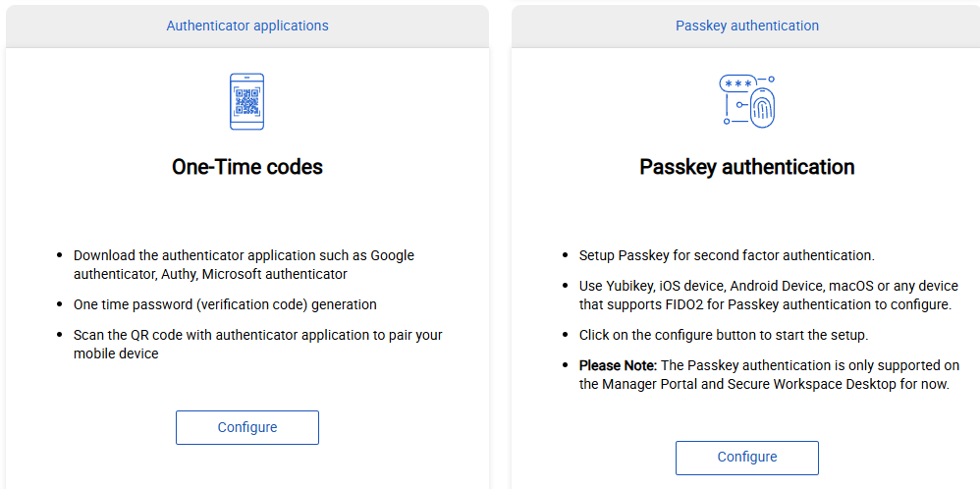This screenshot has height=489, width=980.
Task: Open the Authenticator applications header tab
Action: pyautogui.click(x=247, y=26)
